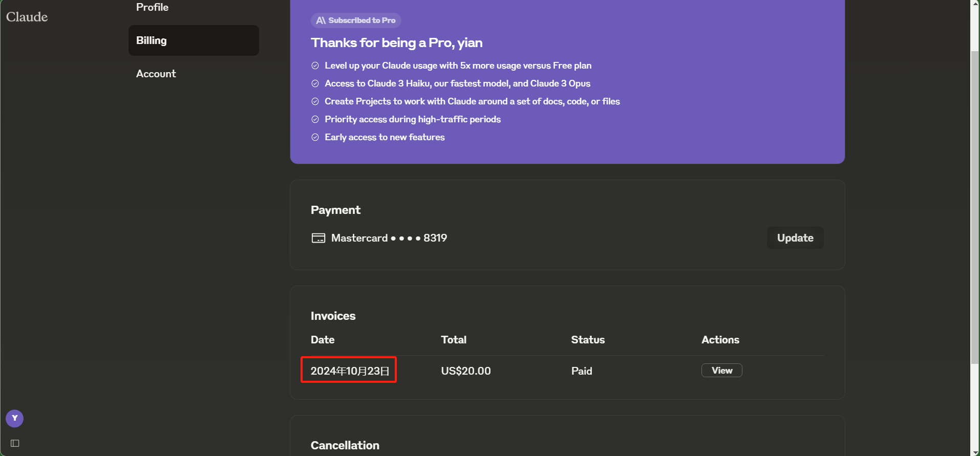Click the Status column header
Viewport: 980px width, 456px height.
[x=588, y=340]
